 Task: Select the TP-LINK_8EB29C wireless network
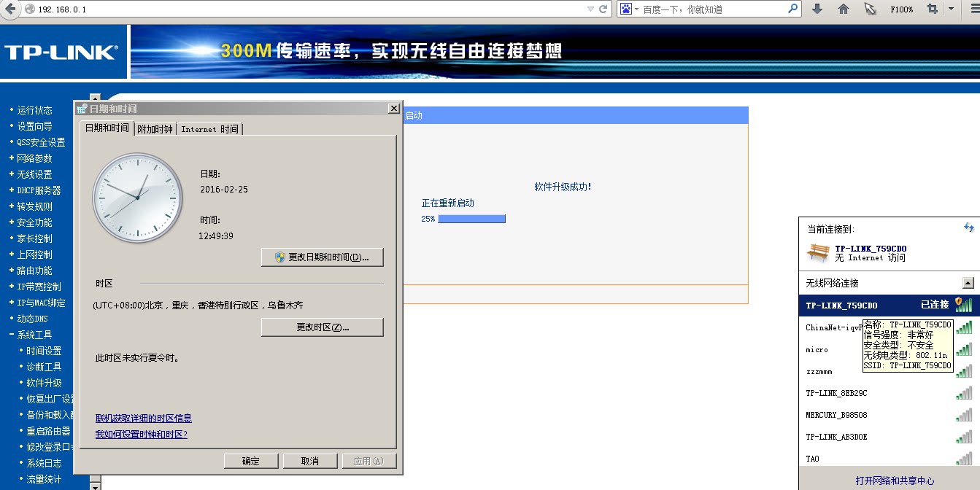[x=890, y=393]
